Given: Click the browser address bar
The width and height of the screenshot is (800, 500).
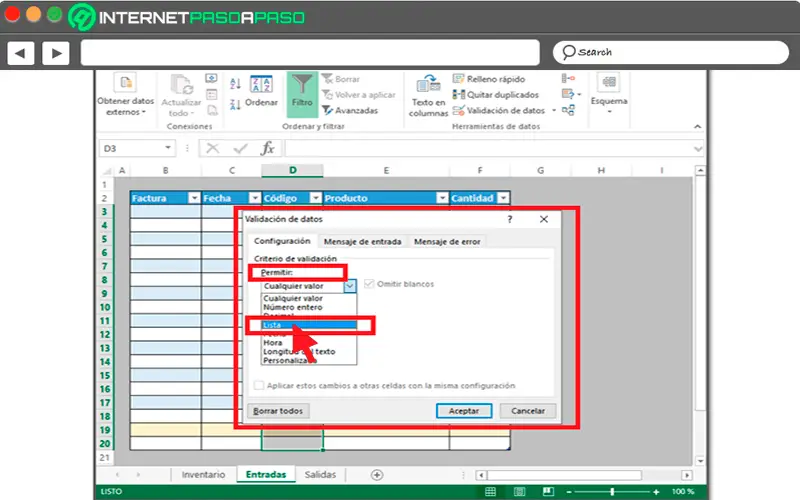Looking at the screenshot, I should pyautogui.click(x=310, y=53).
